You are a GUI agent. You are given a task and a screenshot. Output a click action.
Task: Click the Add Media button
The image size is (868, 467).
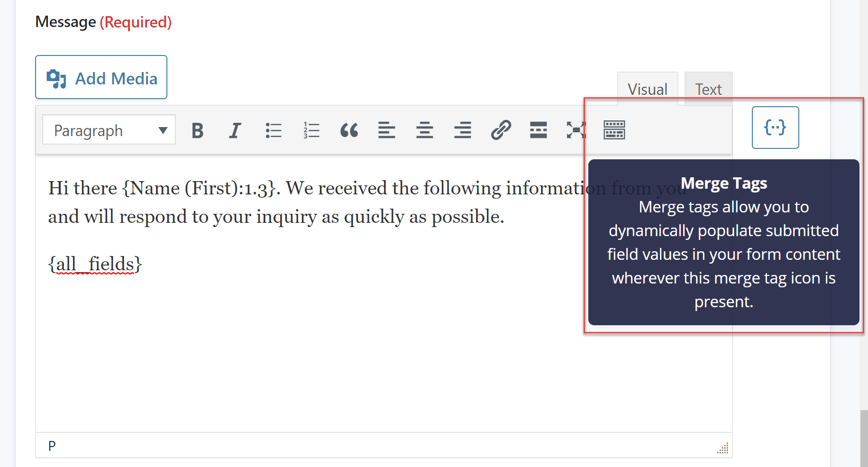pyautogui.click(x=101, y=77)
